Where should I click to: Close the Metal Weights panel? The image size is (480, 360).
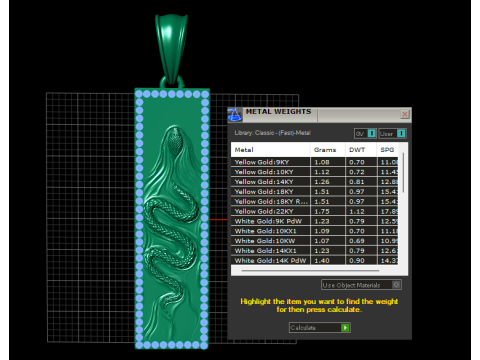(x=405, y=114)
